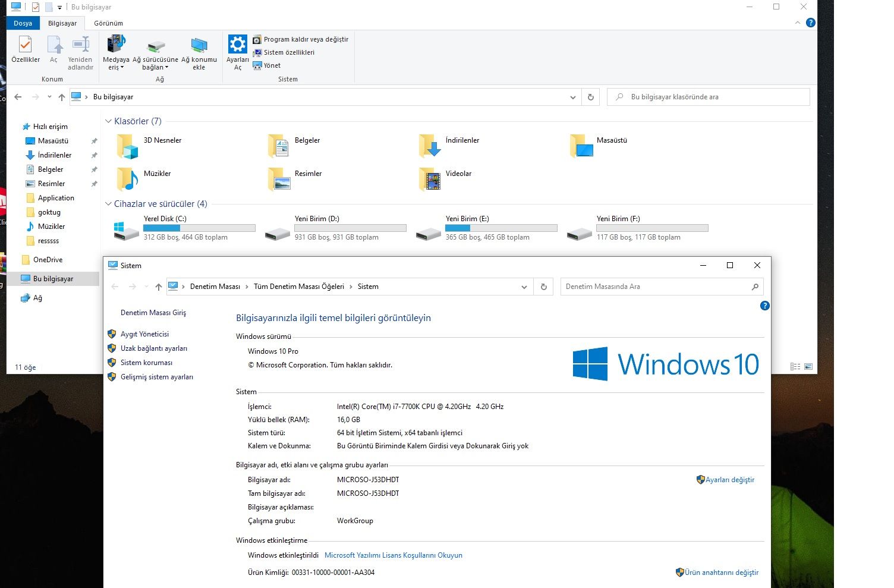The image size is (894, 588).
Task: Open Microsoft Yazılımı Lisans Koşullarını Okuyun
Action: pyautogui.click(x=394, y=555)
